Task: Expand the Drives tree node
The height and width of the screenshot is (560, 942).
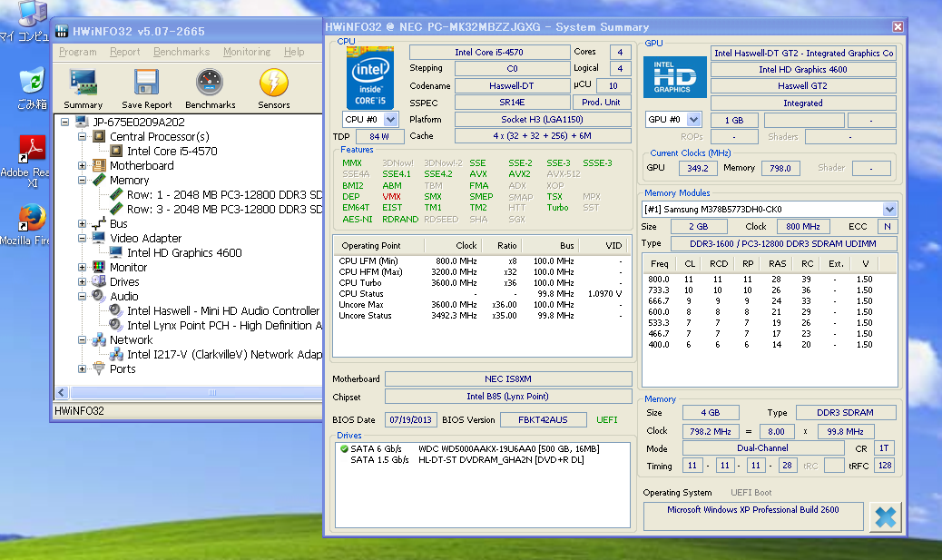Action: [83, 282]
